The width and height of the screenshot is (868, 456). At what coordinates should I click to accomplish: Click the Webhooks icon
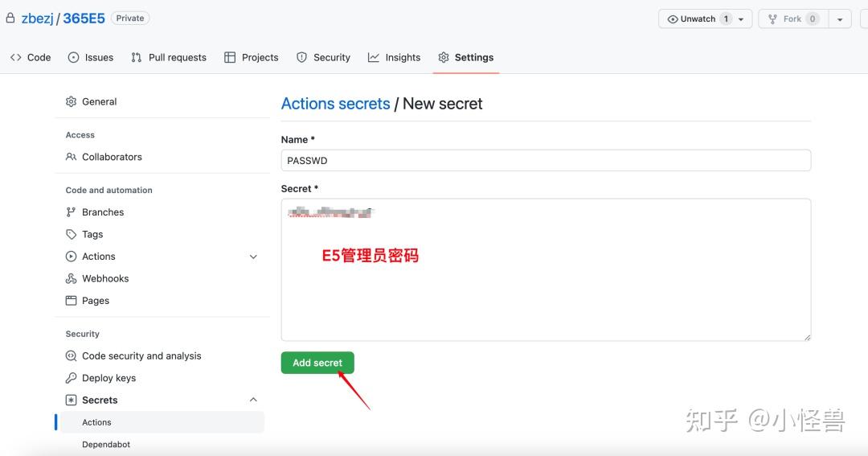pos(71,279)
